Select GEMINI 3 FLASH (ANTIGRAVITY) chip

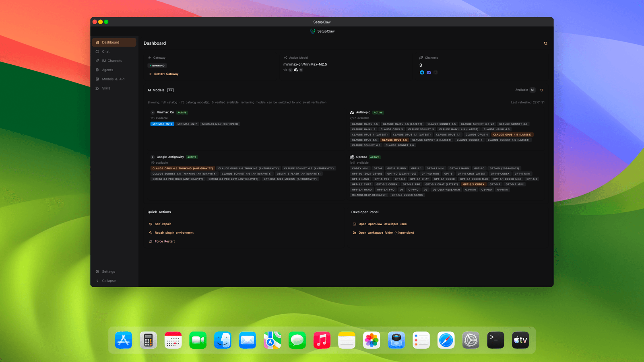click(x=299, y=174)
